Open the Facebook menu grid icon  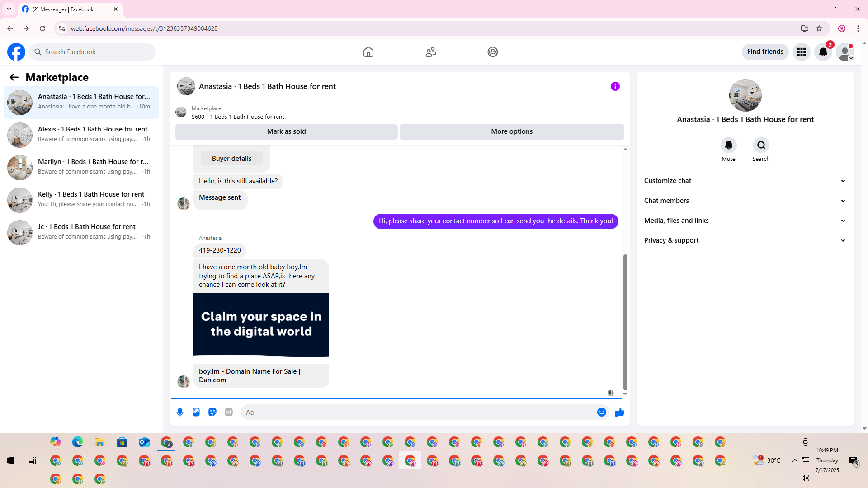coord(802,52)
